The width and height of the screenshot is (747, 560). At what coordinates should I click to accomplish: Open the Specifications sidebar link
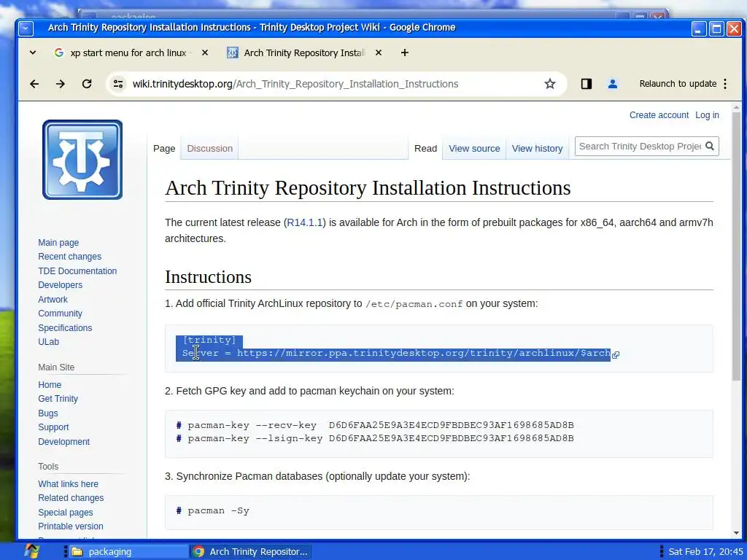click(65, 328)
